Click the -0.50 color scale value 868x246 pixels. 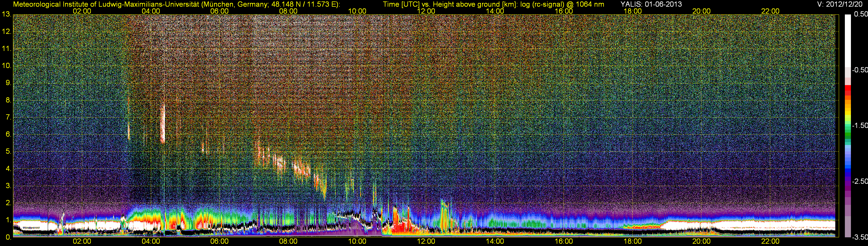860,70
